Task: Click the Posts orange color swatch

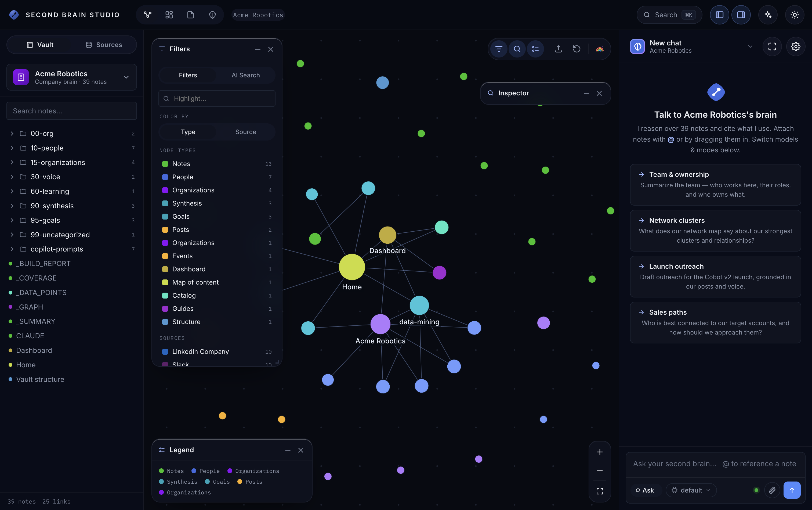Action: (165, 230)
